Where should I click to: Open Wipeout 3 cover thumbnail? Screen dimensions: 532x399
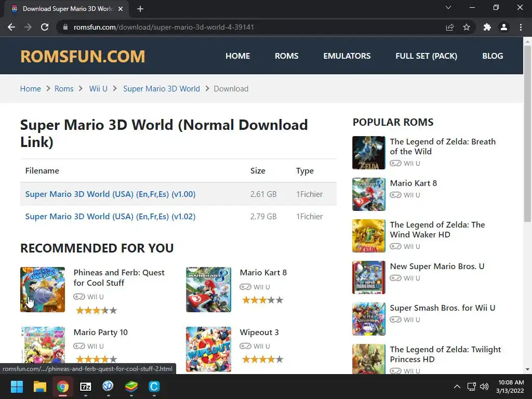[209, 350]
